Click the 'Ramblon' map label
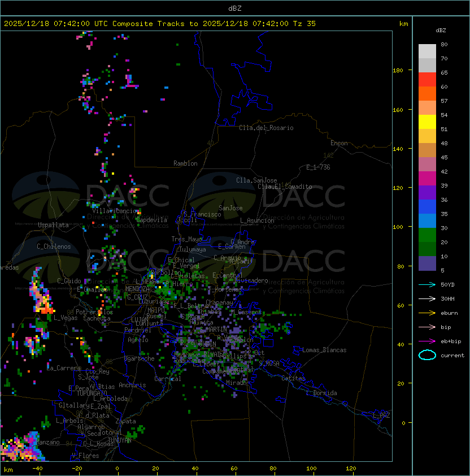 (185, 163)
